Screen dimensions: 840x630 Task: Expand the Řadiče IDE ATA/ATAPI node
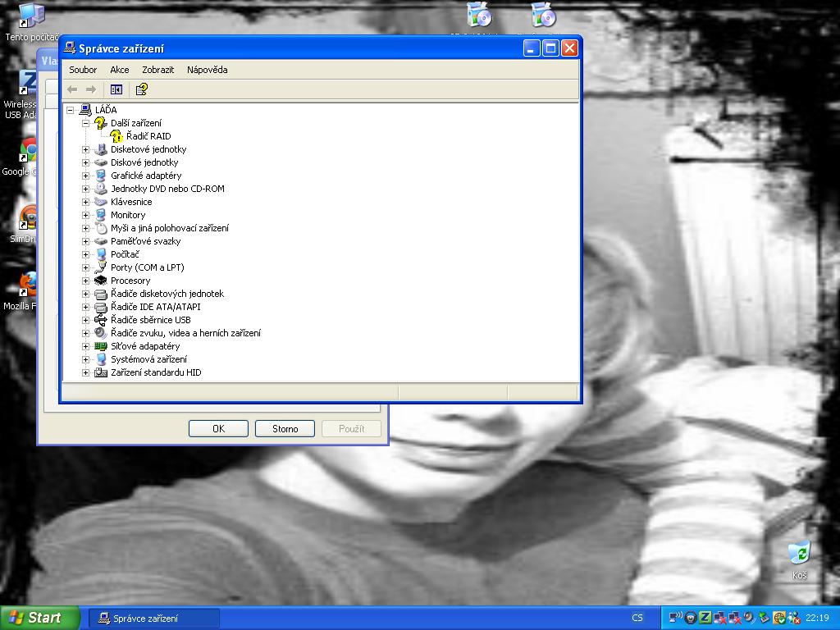85,307
